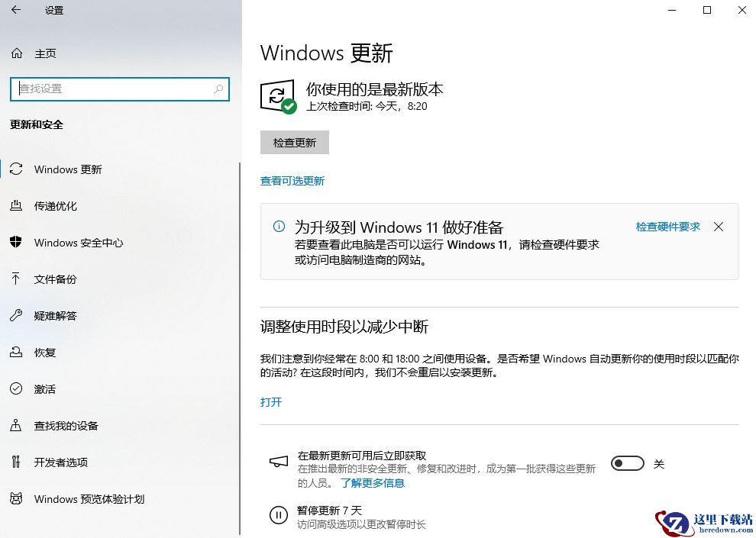Click the pause icon for 暂停更新 7 天
The image size is (756, 538).
pos(279,515)
